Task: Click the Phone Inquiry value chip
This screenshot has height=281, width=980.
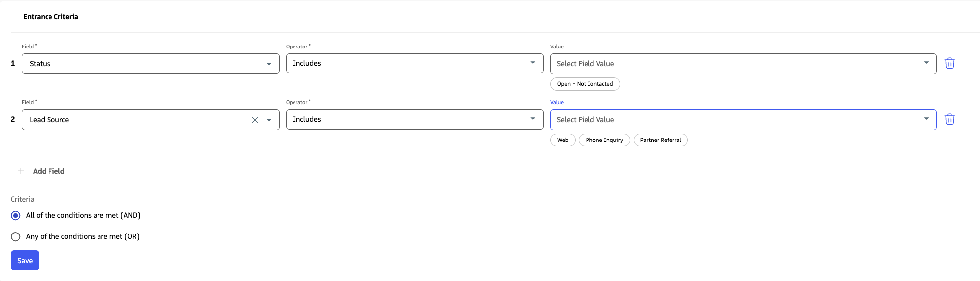Action: tap(604, 140)
